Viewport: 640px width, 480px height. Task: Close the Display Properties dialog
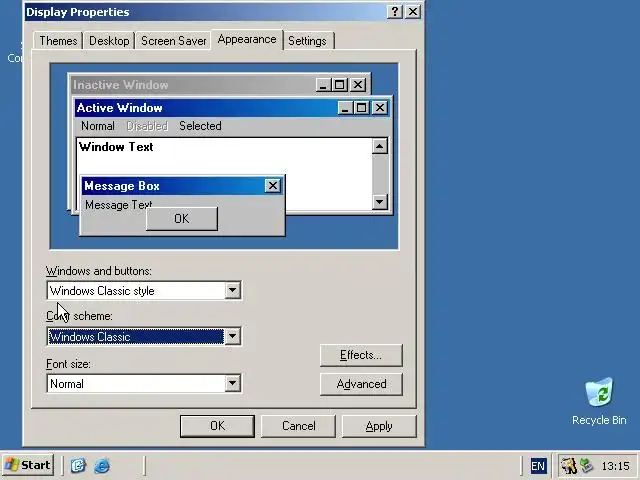tap(413, 11)
